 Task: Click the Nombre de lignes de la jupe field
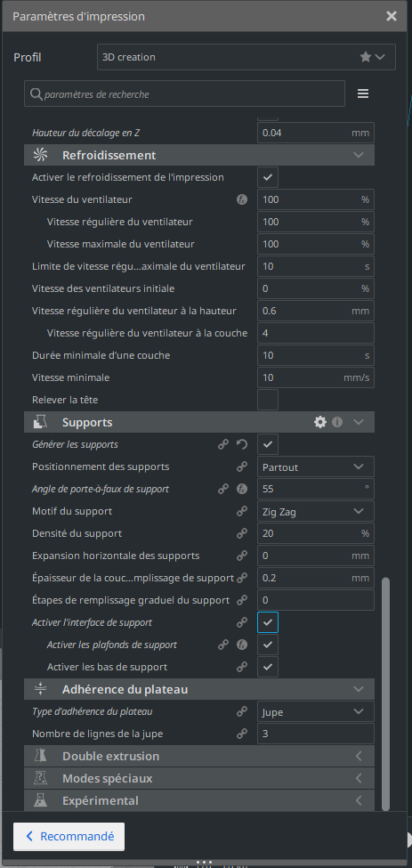(316, 734)
